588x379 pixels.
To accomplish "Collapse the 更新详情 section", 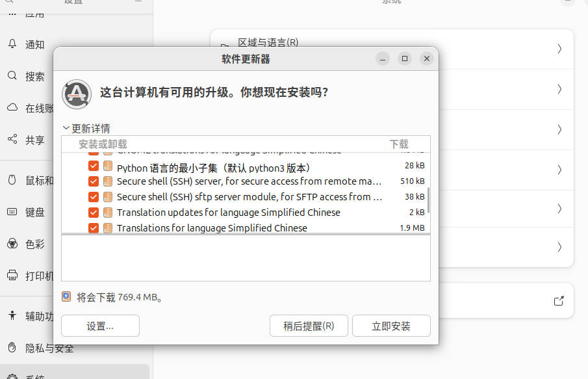I will (x=66, y=128).
